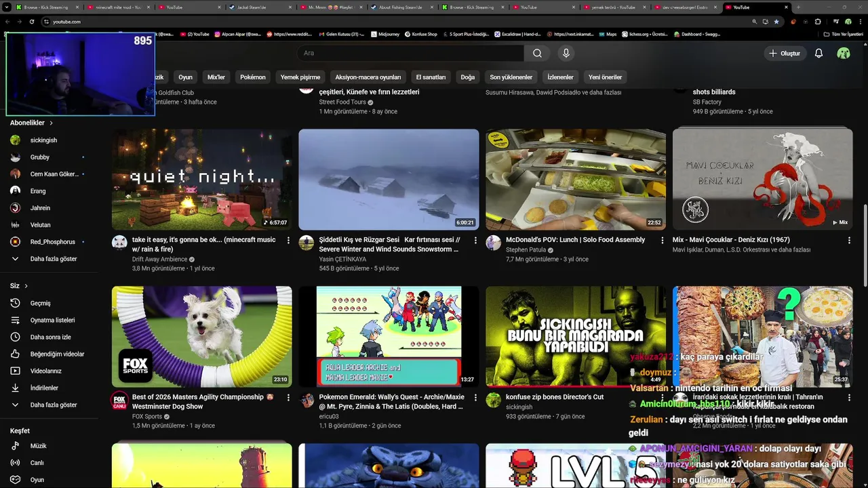
Task: Open the Siz section chevron
Action: [x=26, y=286]
